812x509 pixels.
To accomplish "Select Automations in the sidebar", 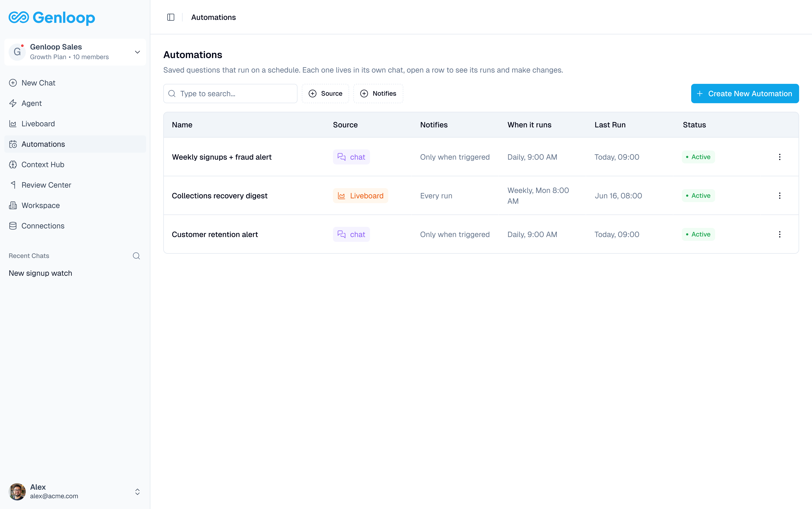I will (x=75, y=144).
